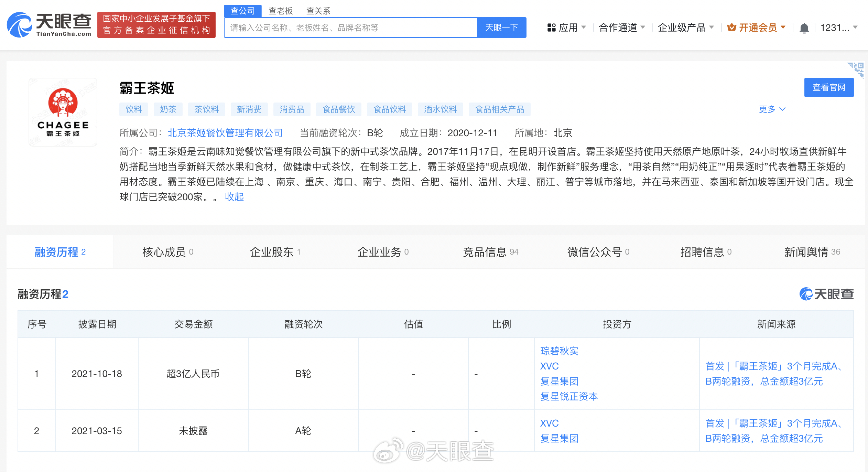The height and width of the screenshot is (472, 868).
Task: Open the 北京茶姬餐饮管理有限公司 company link
Action: [225, 133]
